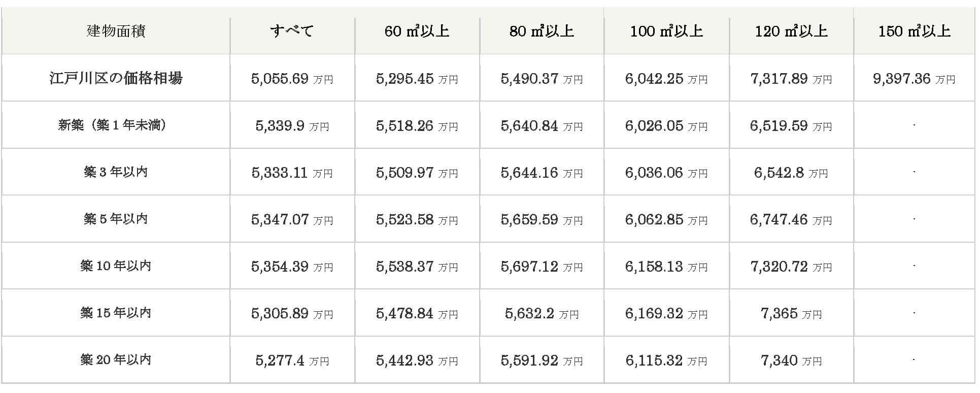The height and width of the screenshot is (393, 980).
Task: Select the 60㎡以上 column header
Action: [417, 31]
